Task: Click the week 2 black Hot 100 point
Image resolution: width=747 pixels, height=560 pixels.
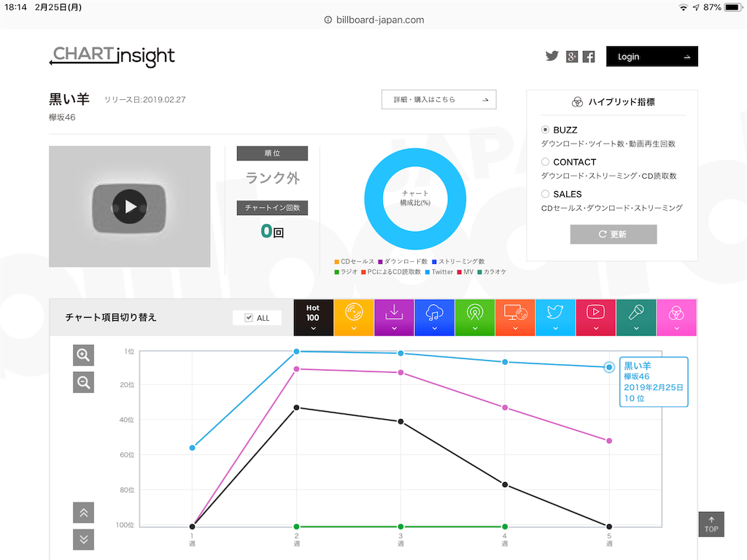Action: pos(296,408)
